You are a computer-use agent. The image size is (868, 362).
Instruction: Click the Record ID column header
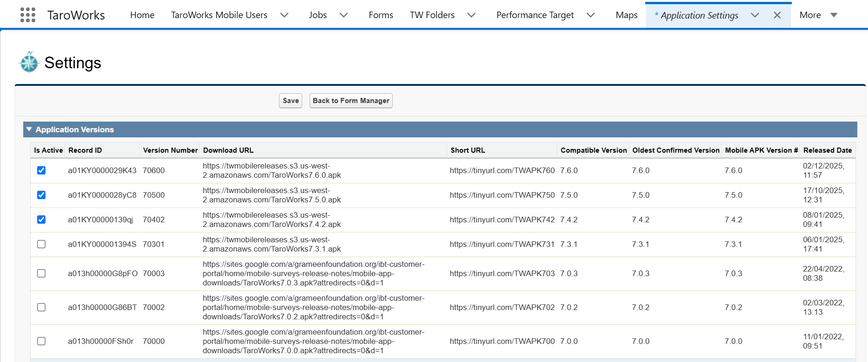85,150
